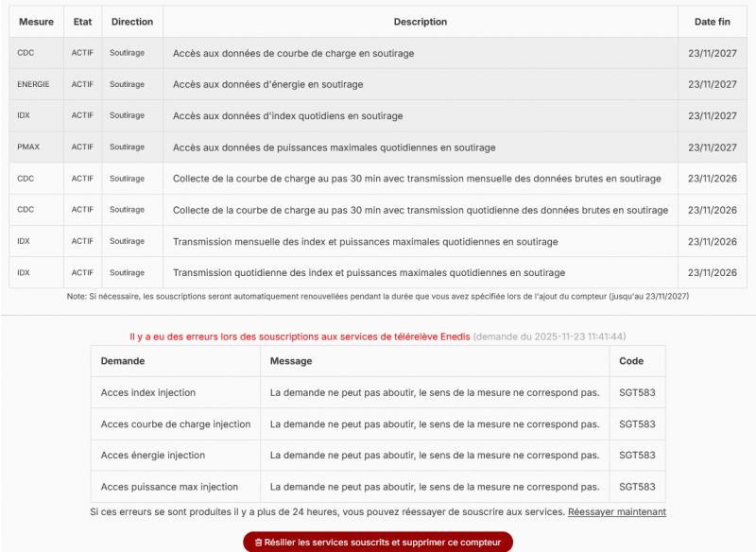Click 'Accès aux données d'index quotidiens' description
The image size is (756, 552).
click(x=287, y=115)
